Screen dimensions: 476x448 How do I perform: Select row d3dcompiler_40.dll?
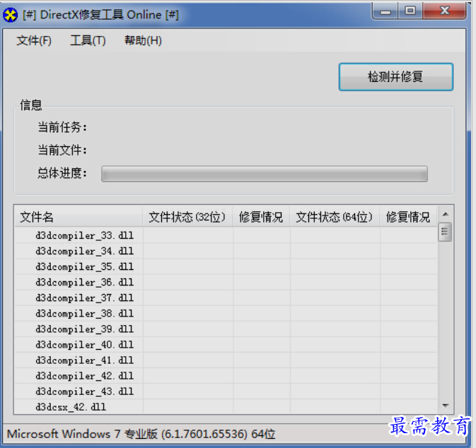pyautogui.click(x=226, y=345)
